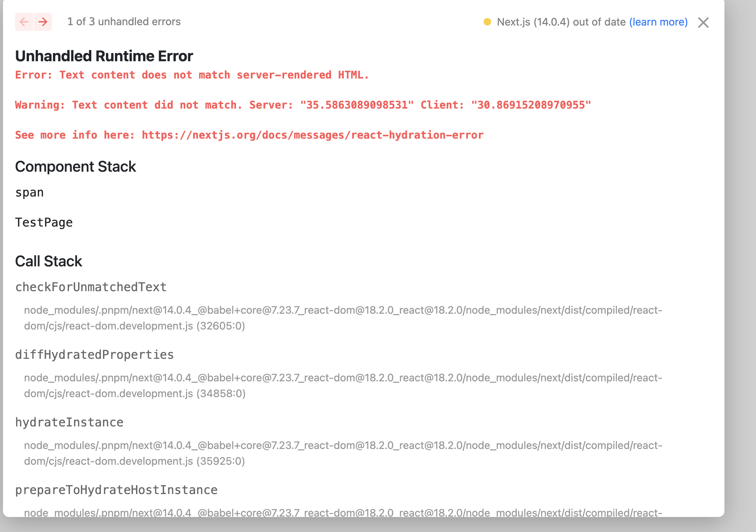Viewport: 756px width, 532px height.
Task: Open file path ending in (35925:0)
Action: click(343, 453)
